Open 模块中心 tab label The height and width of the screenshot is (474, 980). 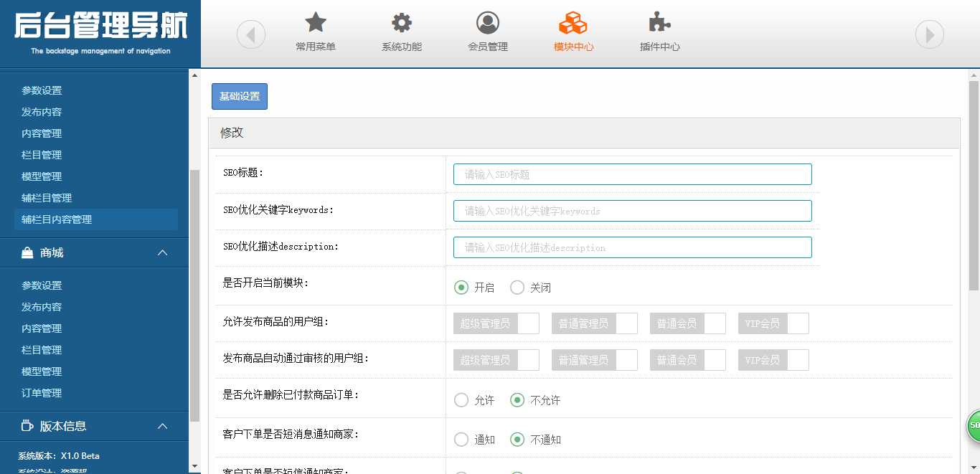pyautogui.click(x=574, y=47)
